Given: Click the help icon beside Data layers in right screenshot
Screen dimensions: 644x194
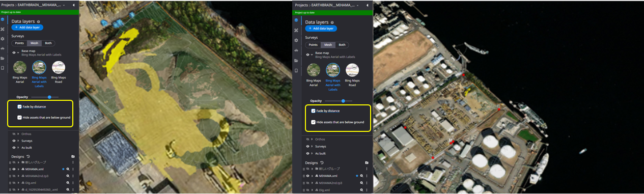Looking at the screenshot, I should (x=332, y=22).
